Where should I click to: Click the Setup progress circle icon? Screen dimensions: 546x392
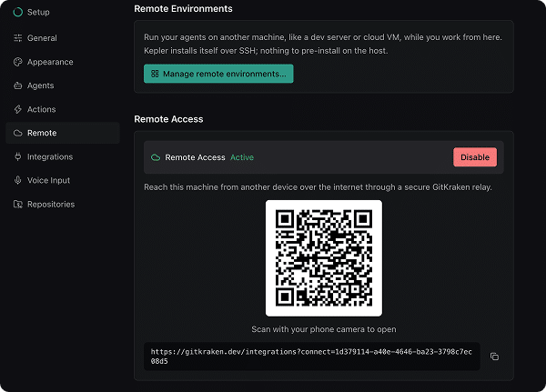point(18,12)
